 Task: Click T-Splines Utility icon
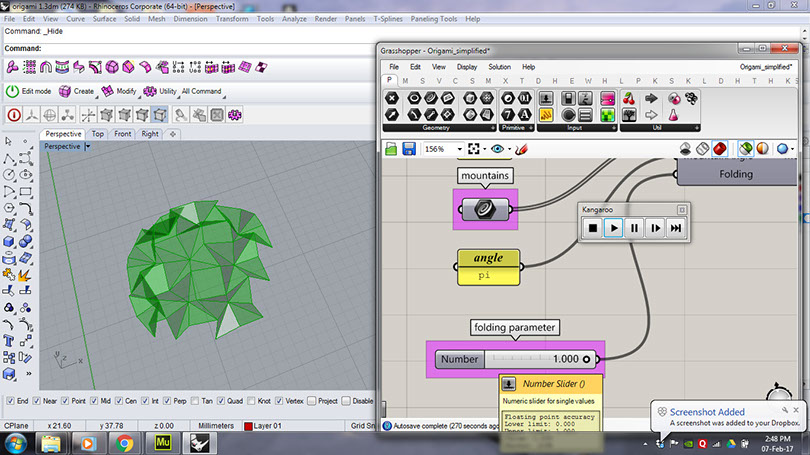click(150, 91)
